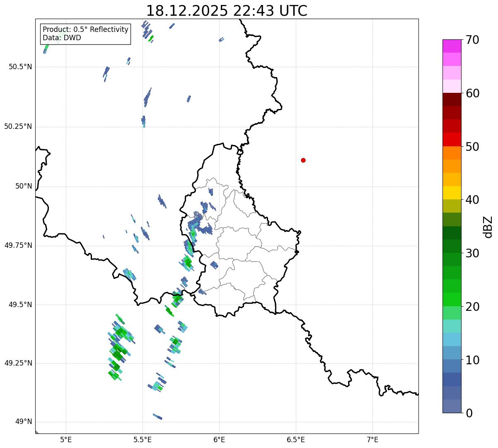Screen dimensions: 498x448
Task: Click the 50.5°N latitude label
Action: [20, 67]
